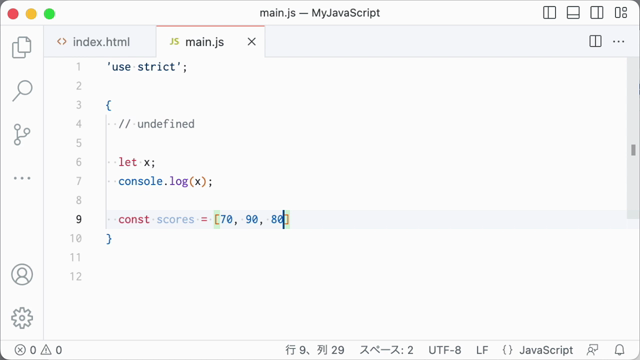Toggle primary side bar layout button
The height and width of the screenshot is (360, 640).
(x=549, y=13)
